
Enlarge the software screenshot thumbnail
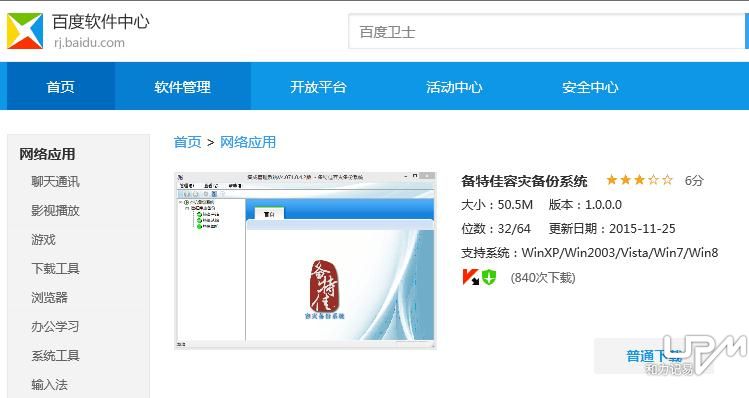pyautogui.click(x=305, y=260)
